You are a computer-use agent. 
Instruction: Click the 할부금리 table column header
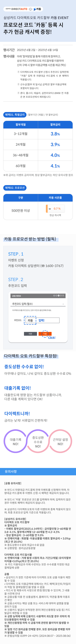tap(55, 124)
